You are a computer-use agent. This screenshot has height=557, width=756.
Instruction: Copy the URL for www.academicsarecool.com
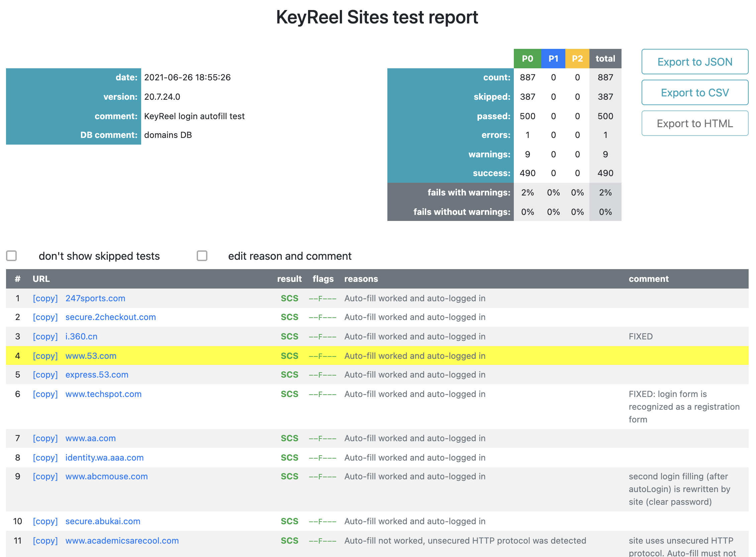pos(45,541)
